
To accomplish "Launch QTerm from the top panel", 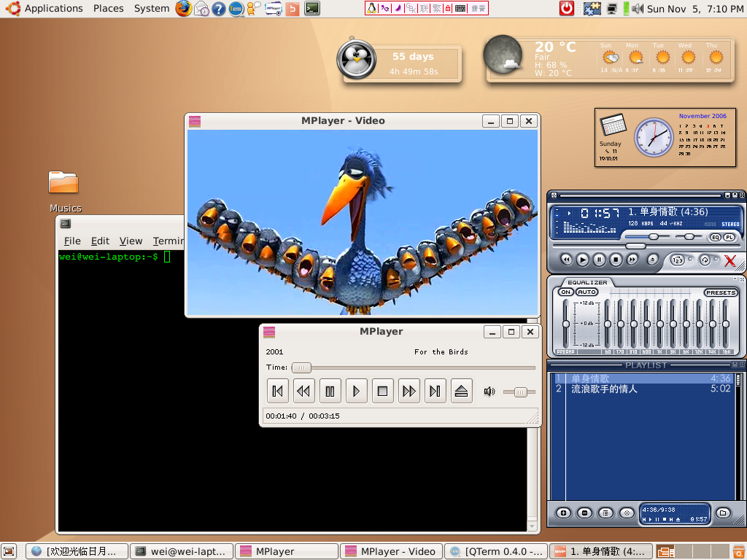I will (x=236, y=9).
